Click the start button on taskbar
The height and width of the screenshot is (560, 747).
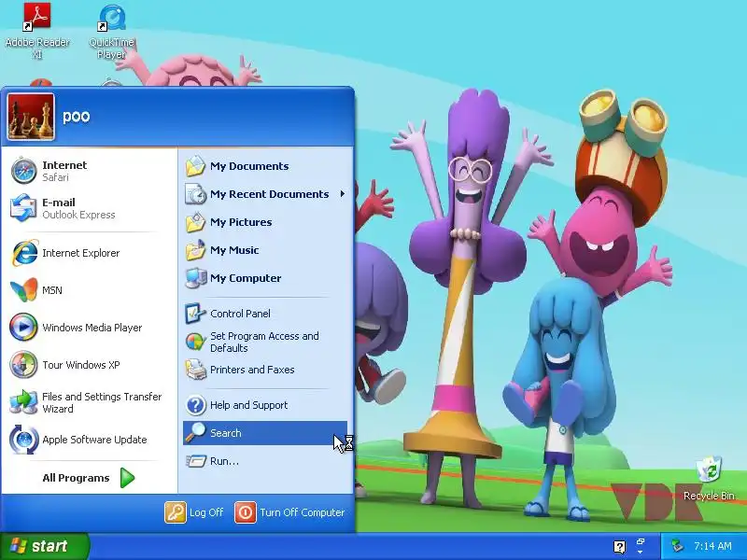coord(44,546)
